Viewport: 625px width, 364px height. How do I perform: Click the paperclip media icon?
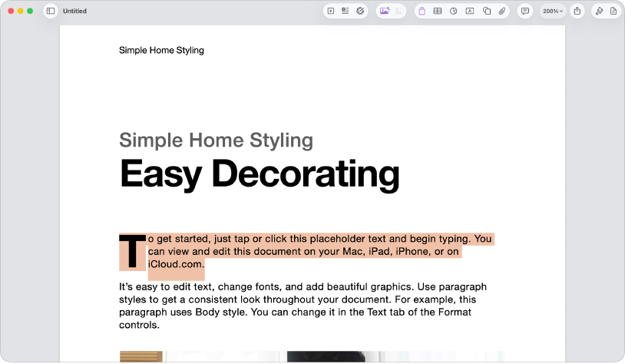coord(502,12)
